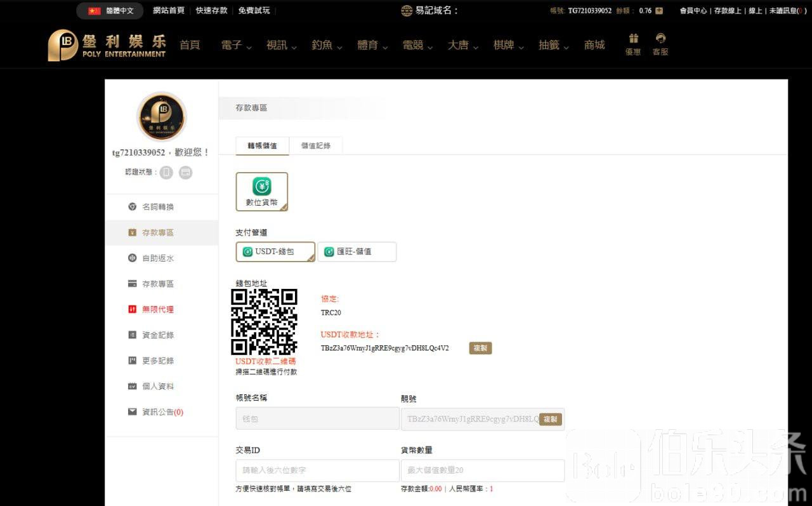Expand the 電子 navigation dropdown
Viewport: 812px width, 506px height.
point(236,45)
